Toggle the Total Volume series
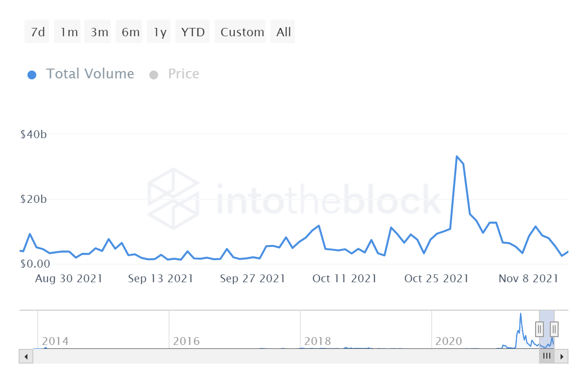588x392 pixels. (90, 74)
